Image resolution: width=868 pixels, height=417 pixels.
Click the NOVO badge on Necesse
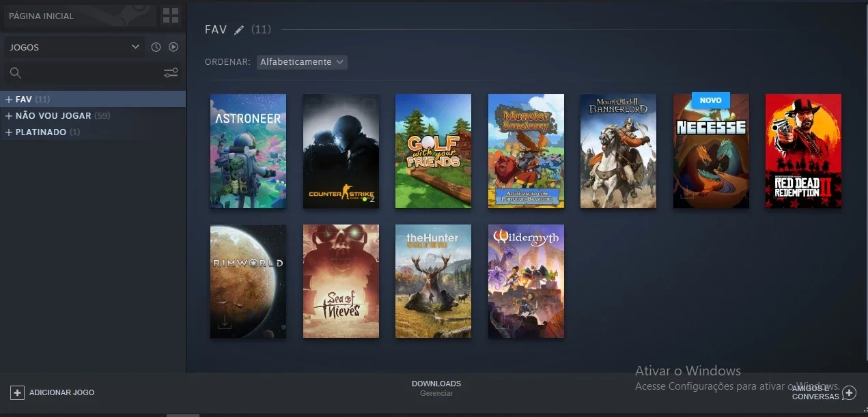711,100
